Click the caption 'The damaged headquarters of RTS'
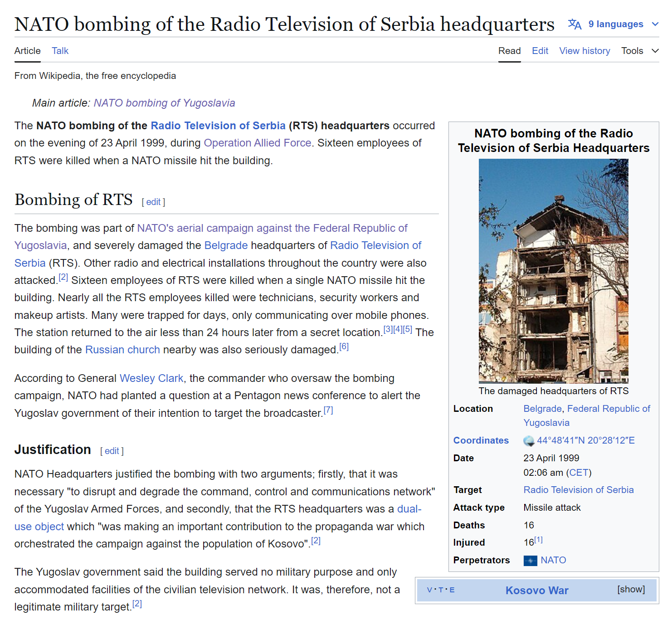Viewport: 672px width, 630px height. [554, 391]
